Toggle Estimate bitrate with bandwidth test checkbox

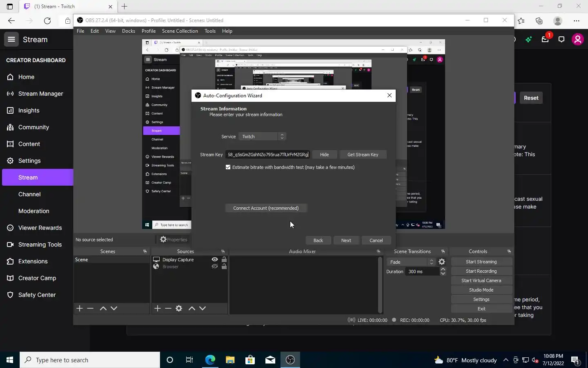[228, 167]
